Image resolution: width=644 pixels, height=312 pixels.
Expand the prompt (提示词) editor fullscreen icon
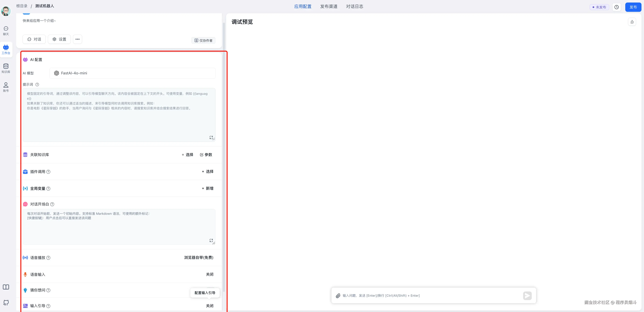point(211,137)
